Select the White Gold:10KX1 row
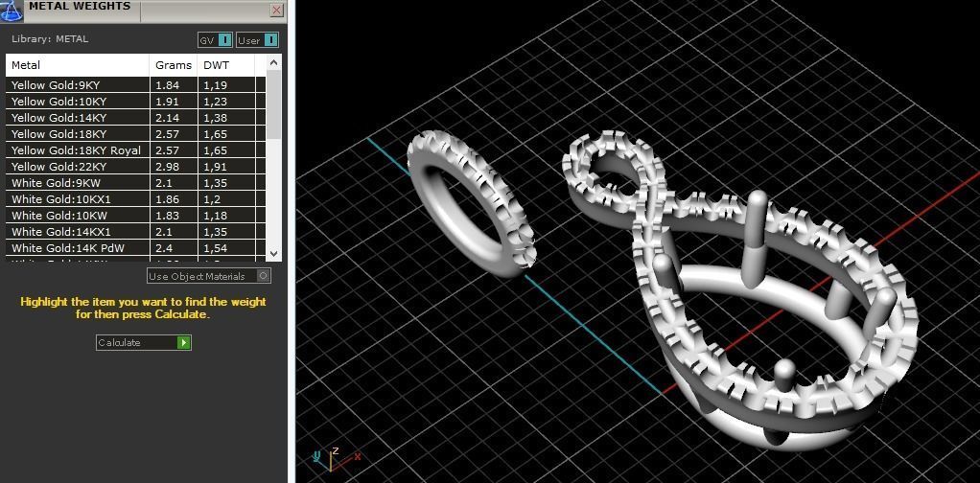Image resolution: width=980 pixels, height=483 pixels. pos(135,199)
